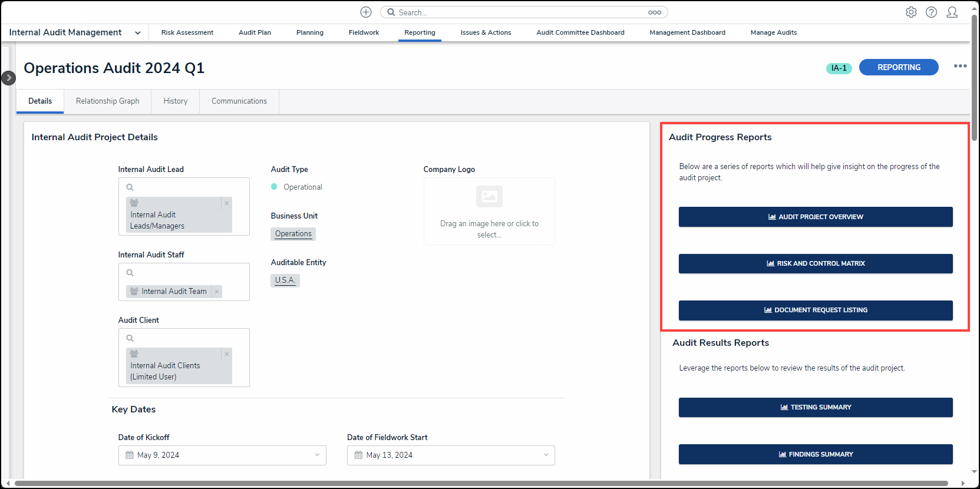980x489 pixels.
Task: Click the Company Logo upload area
Action: [489, 212]
